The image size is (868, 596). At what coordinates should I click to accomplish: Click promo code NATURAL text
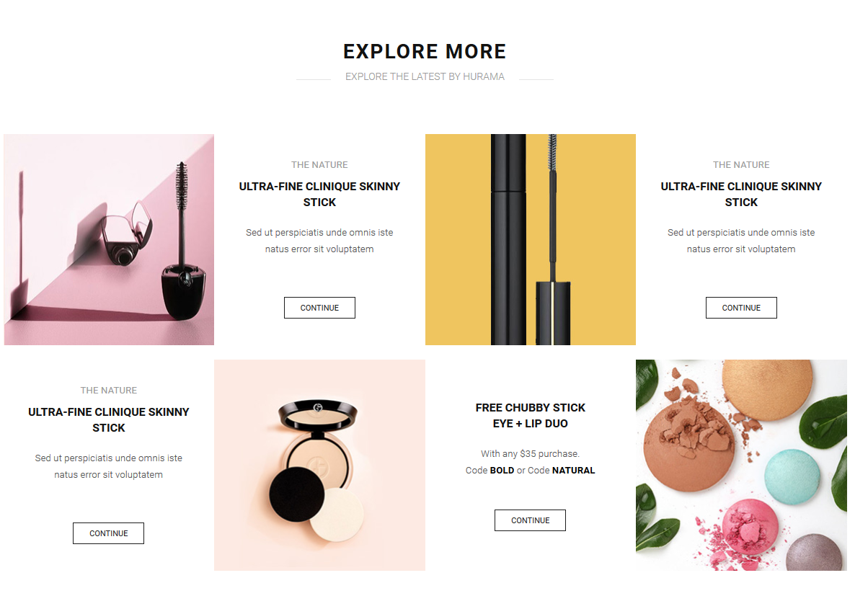click(x=574, y=471)
